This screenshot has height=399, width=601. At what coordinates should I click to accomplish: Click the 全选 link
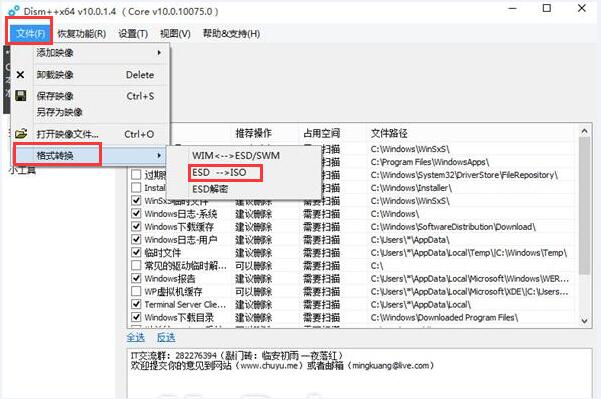[135, 337]
